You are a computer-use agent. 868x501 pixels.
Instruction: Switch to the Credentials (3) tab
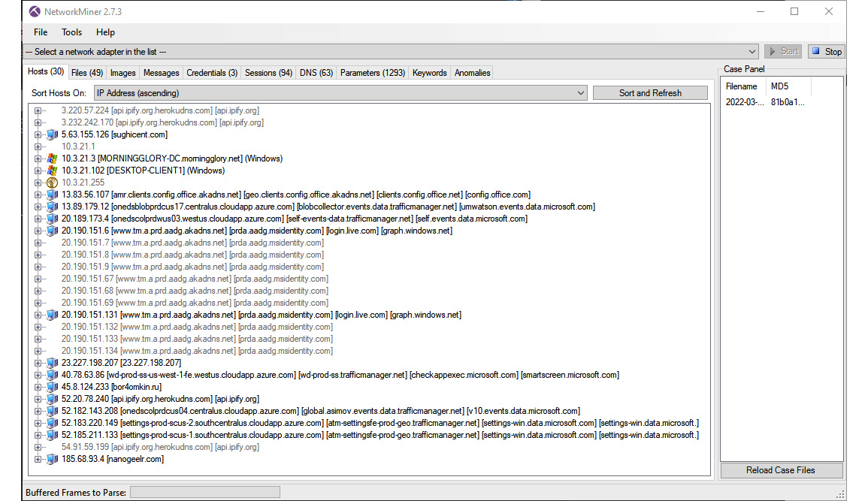pos(212,72)
